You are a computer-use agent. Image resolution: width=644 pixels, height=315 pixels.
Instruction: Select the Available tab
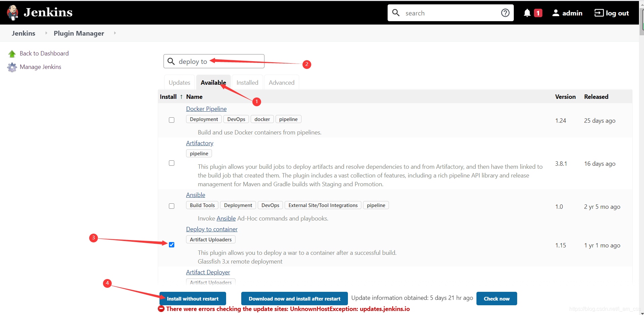213,83
